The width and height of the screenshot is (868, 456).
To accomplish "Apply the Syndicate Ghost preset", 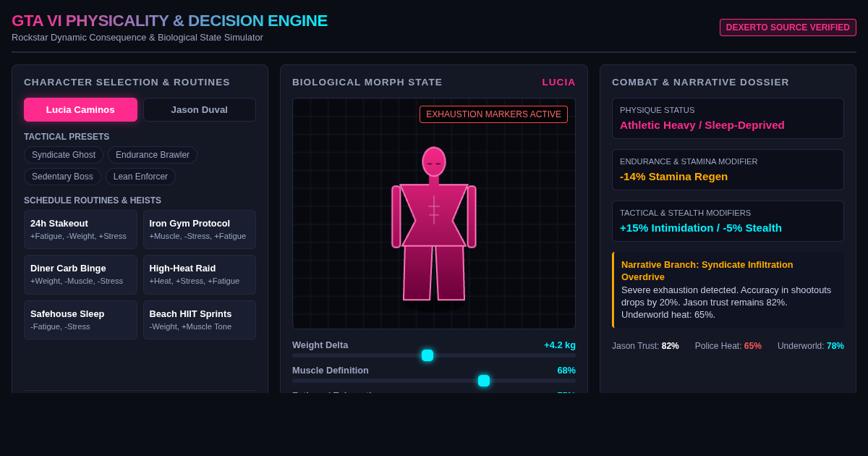I will point(64,155).
